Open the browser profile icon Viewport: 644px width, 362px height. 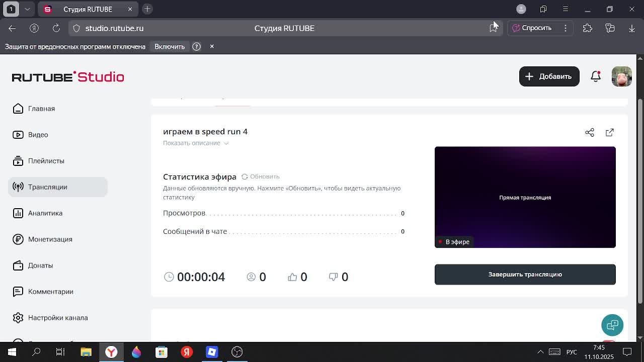pyautogui.click(x=521, y=9)
